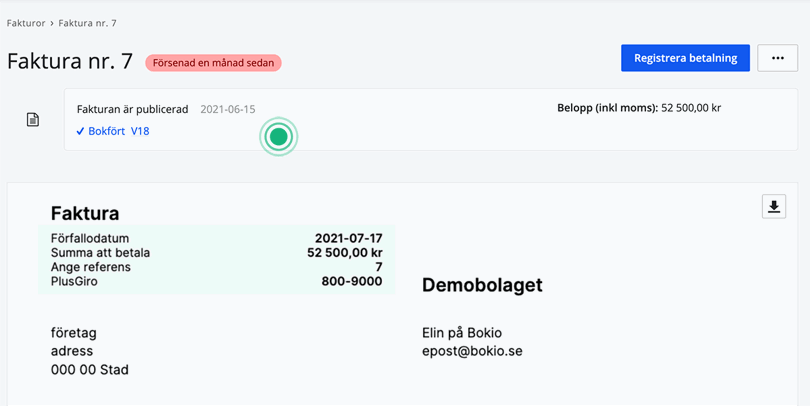The width and height of the screenshot is (810, 406).
Task: Click the green pulsing hotspot indicator
Action: [279, 136]
